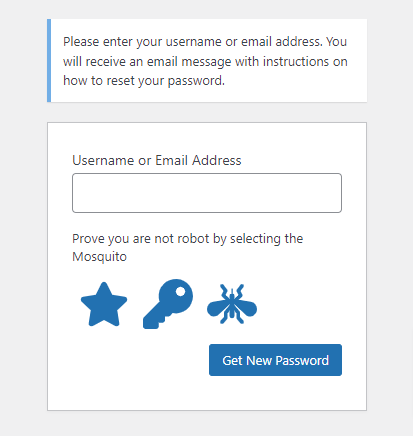Viewport: 413px width, 436px height.
Task: Choose the key captcha icon
Action: pos(168,304)
